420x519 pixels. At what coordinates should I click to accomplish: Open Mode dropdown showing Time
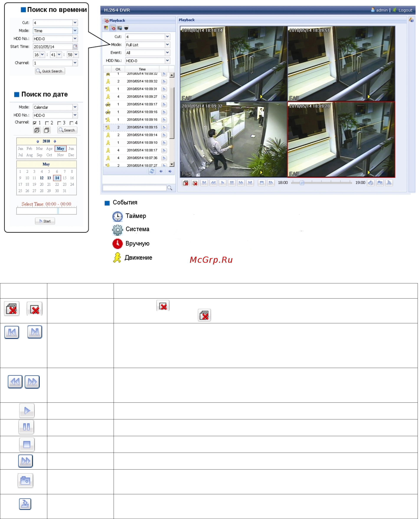pos(75,31)
